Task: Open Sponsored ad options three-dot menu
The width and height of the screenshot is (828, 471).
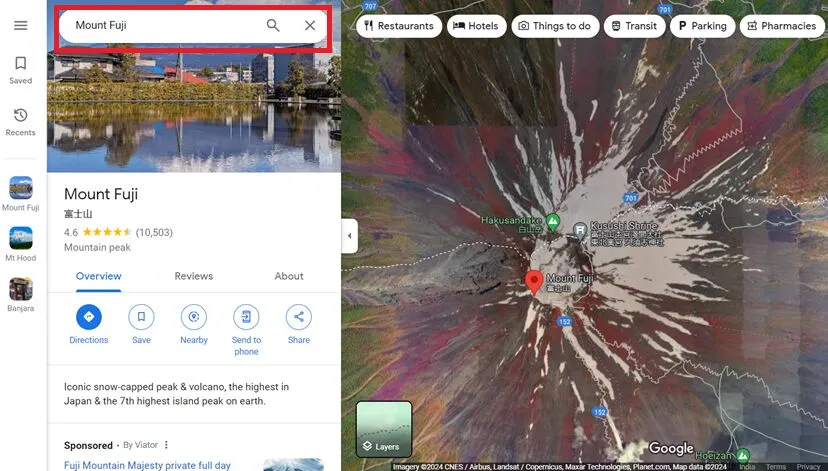Action: [x=166, y=445]
